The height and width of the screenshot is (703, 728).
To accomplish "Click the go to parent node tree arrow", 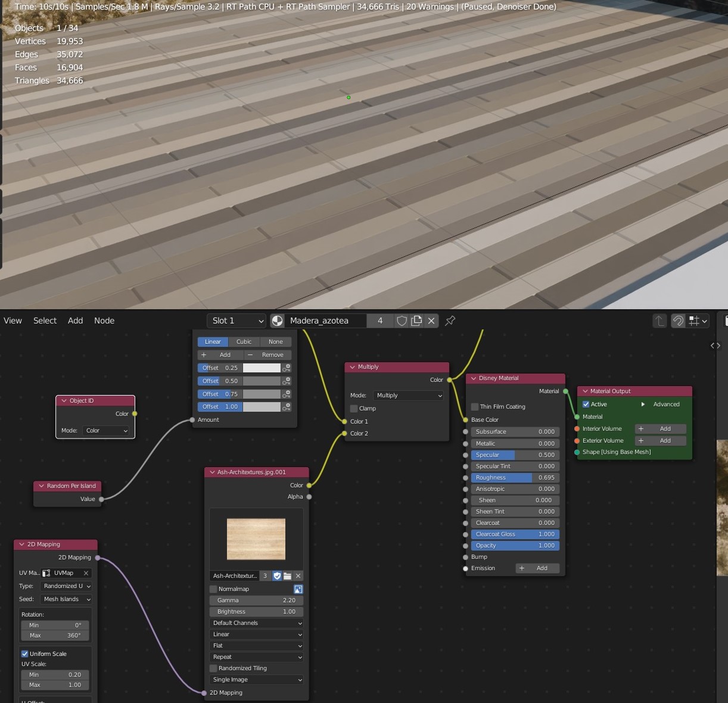I will click(x=659, y=321).
